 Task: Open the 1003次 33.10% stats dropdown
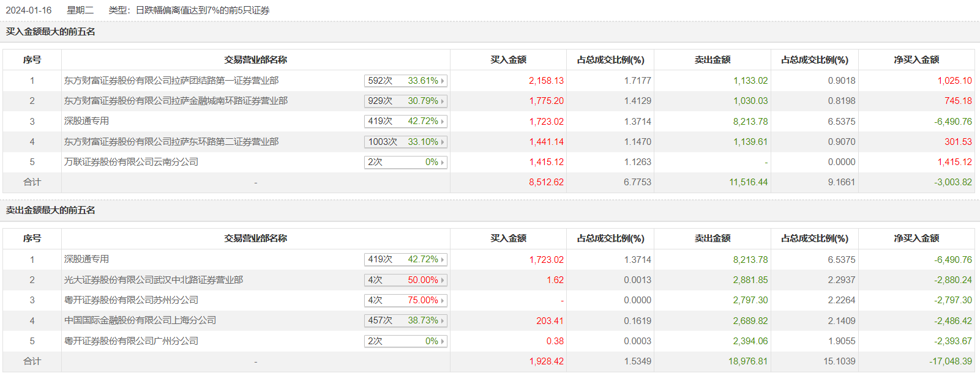(405, 142)
